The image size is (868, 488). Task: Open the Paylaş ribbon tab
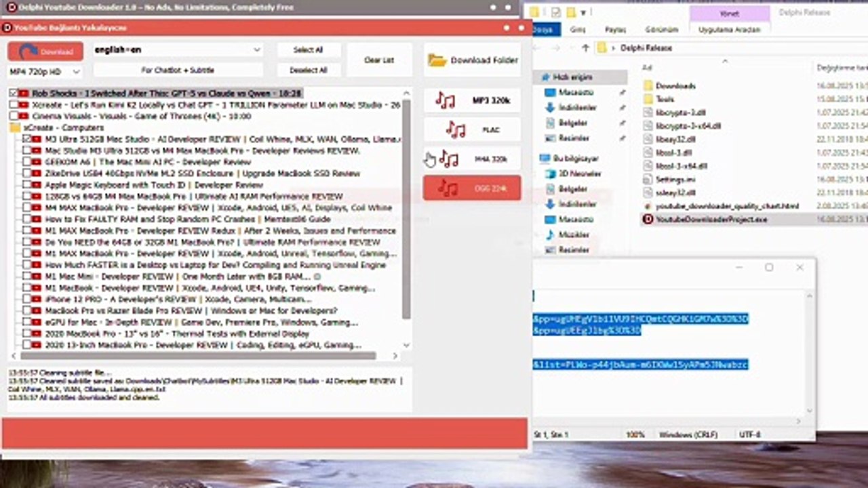615,30
